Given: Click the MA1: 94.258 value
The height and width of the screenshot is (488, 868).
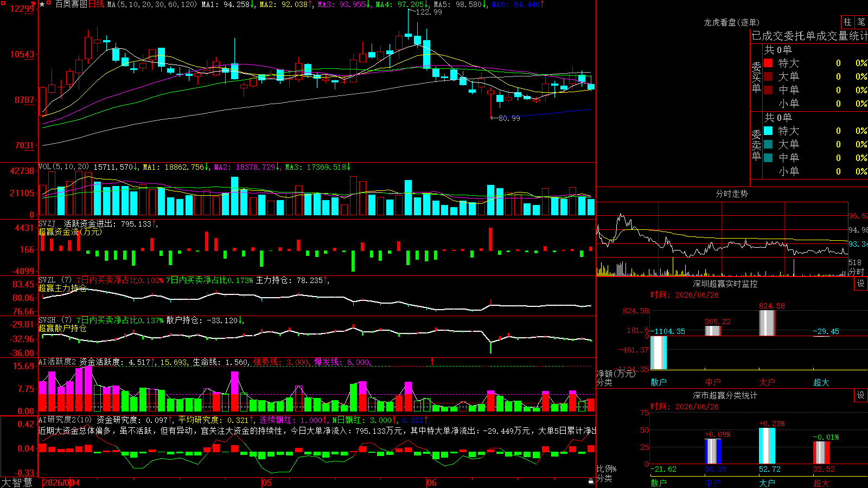Looking at the screenshot, I should [227, 4].
